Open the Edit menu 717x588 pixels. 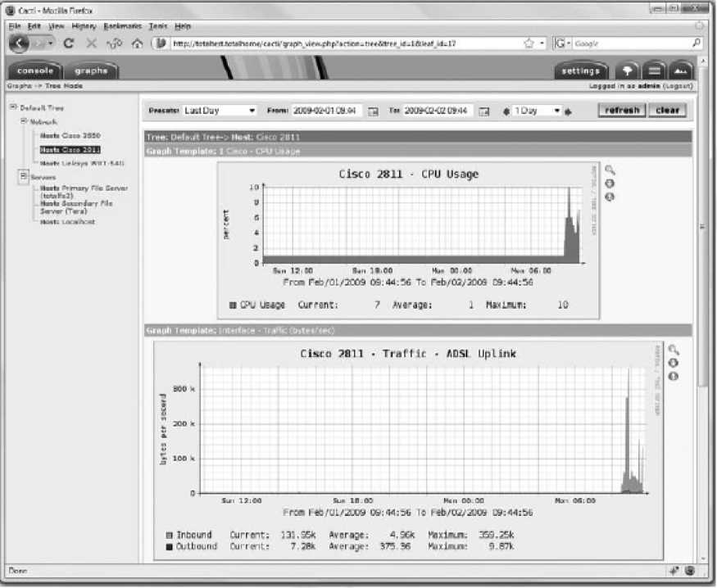34,26
